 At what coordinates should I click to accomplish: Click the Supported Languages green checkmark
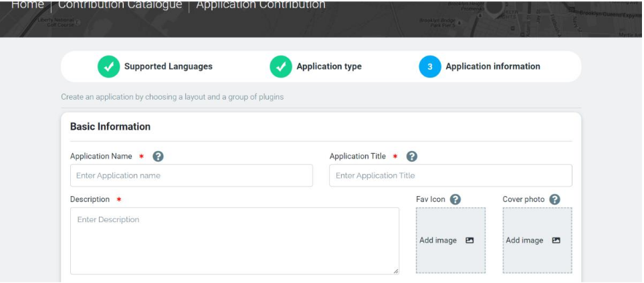[x=108, y=67]
